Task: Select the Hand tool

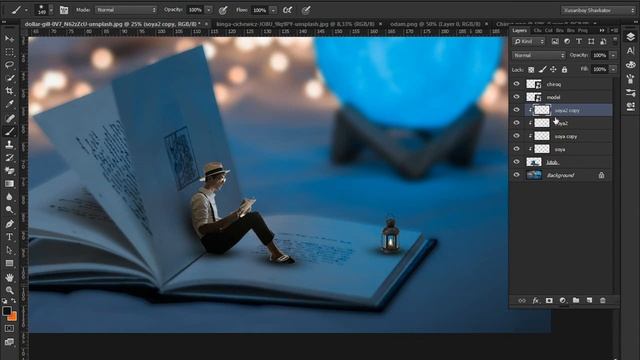Action: pos(9,277)
